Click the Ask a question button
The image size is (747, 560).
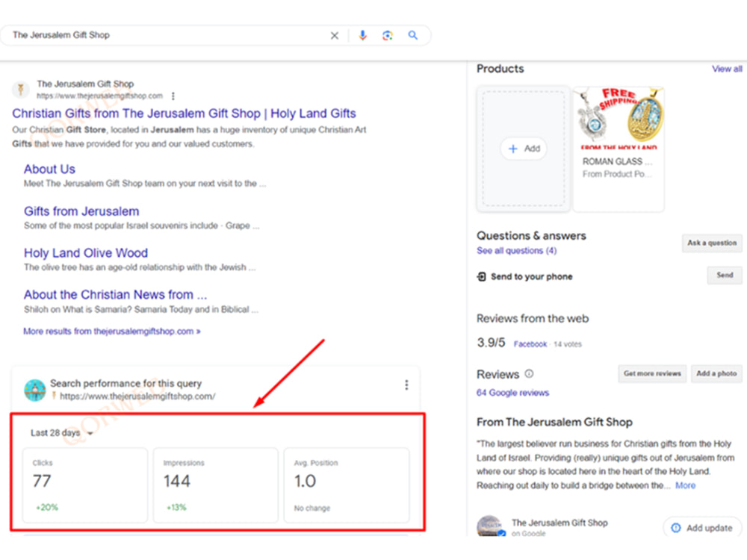click(x=712, y=243)
